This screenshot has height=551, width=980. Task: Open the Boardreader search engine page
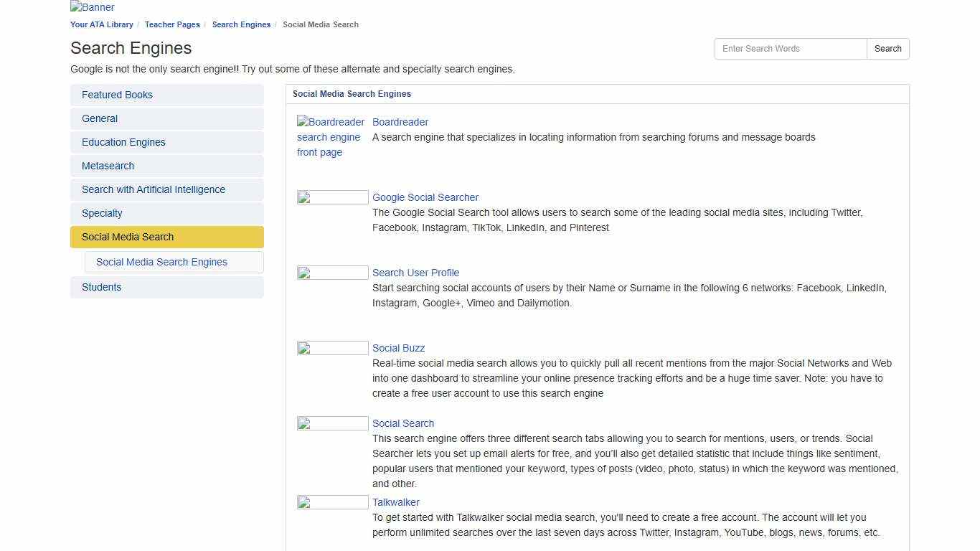[400, 122]
